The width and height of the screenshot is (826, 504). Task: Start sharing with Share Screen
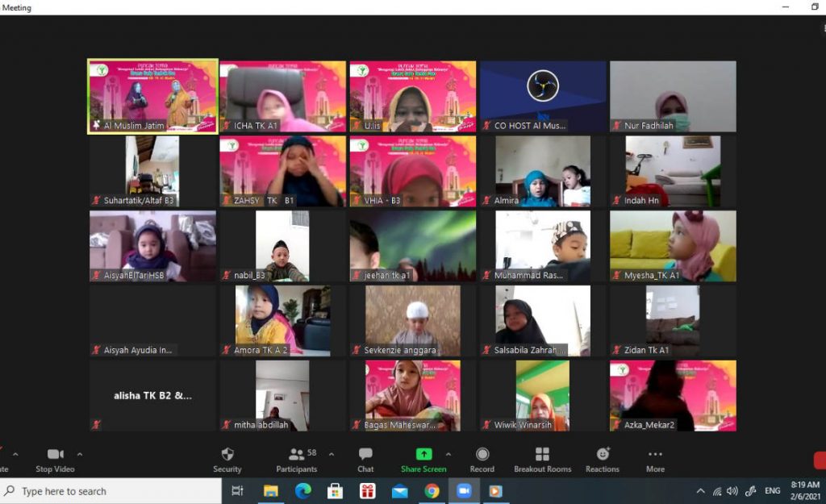423,459
